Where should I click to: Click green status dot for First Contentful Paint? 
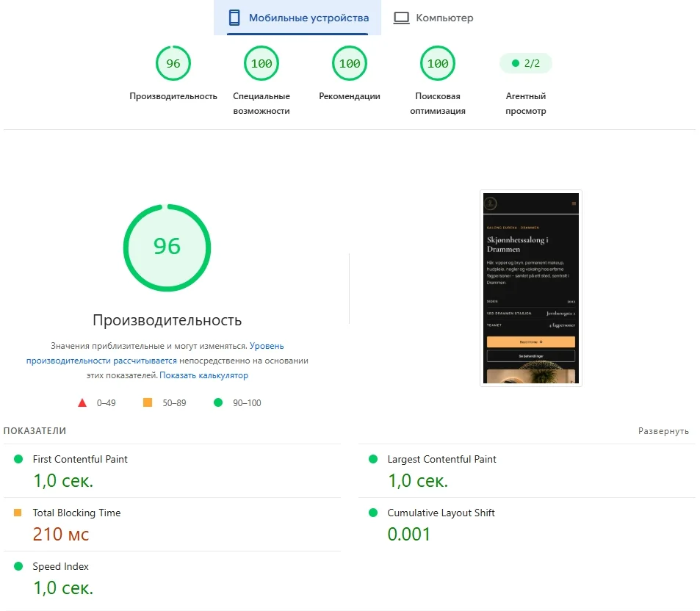pyautogui.click(x=18, y=459)
